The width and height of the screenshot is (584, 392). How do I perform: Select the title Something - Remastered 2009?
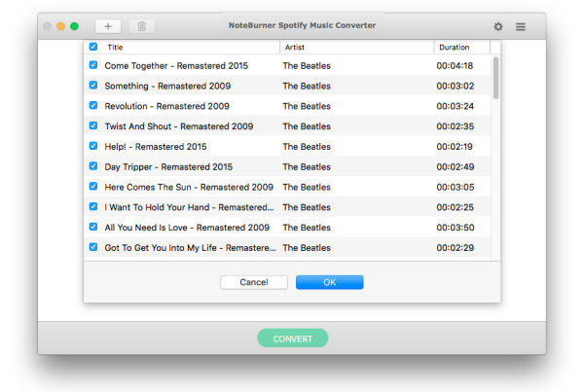click(x=167, y=86)
